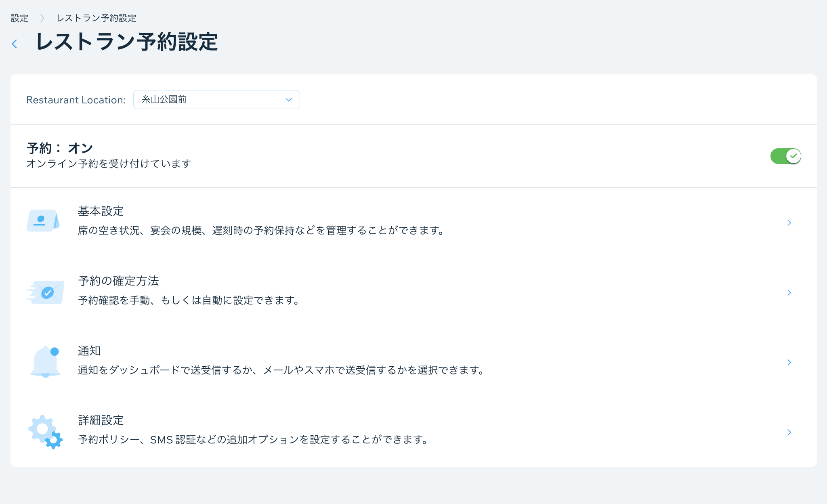Expand 詳細設定 via its right chevron
The width and height of the screenshot is (827, 504).
(x=789, y=432)
